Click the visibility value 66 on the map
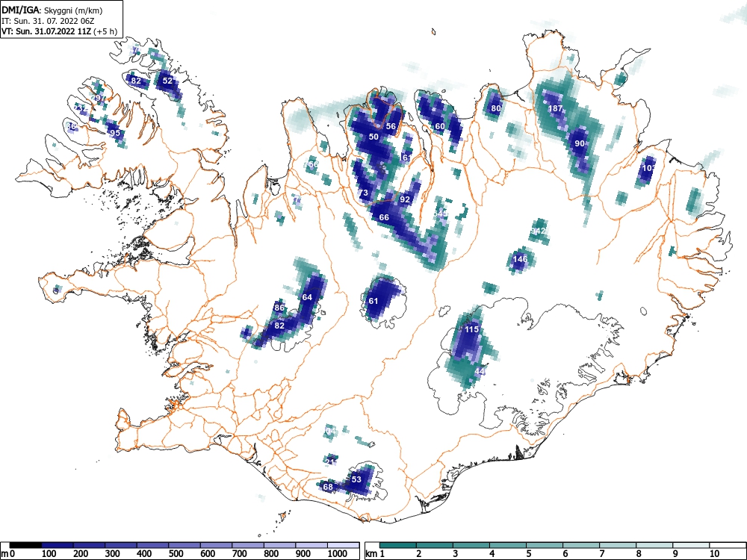This screenshot has width=747, height=560. pyautogui.click(x=384, y=217)
